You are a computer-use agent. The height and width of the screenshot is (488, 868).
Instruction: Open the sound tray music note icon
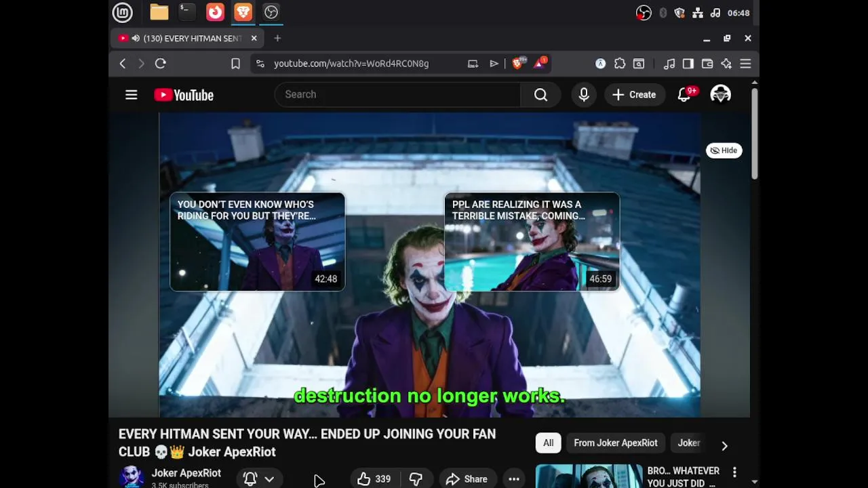click(715, 13)
